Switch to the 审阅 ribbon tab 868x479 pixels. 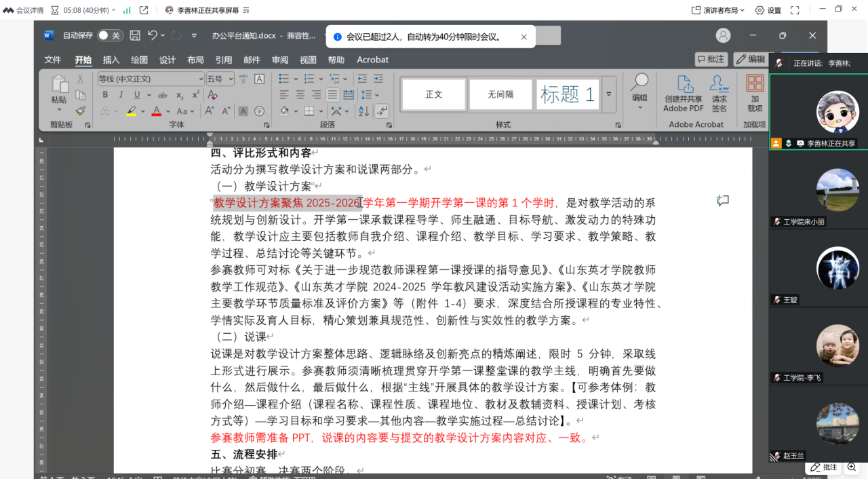[x=280, y=60]
